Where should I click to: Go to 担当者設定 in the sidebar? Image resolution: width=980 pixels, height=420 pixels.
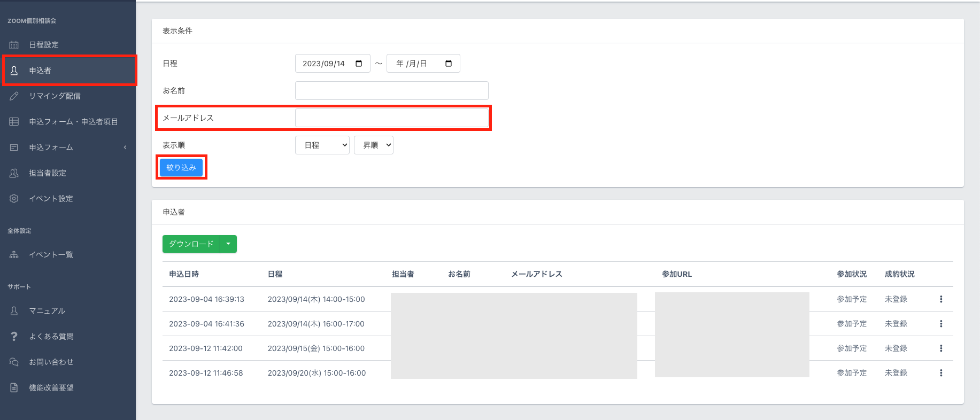(48, 173)
